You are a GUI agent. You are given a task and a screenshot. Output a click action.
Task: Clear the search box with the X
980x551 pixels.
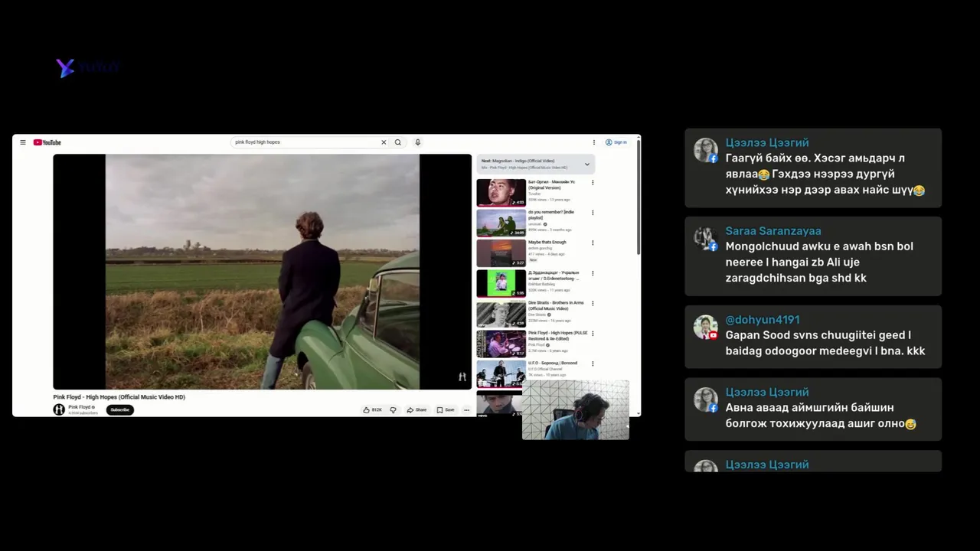pos(384,142)
